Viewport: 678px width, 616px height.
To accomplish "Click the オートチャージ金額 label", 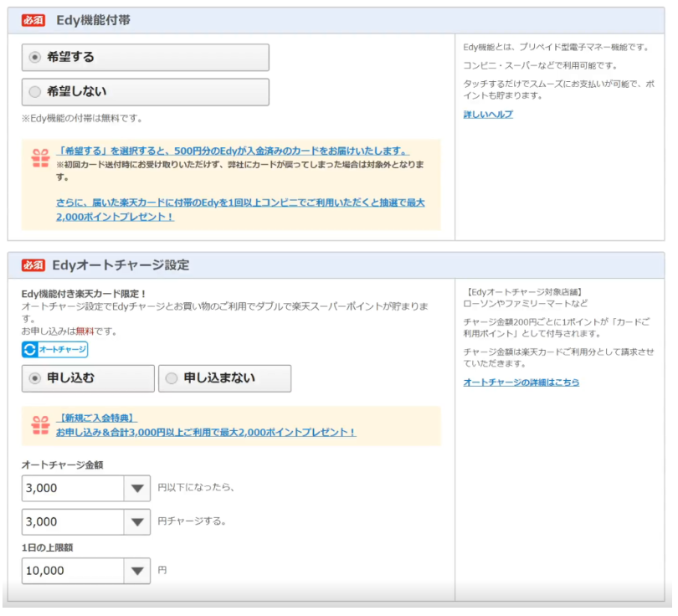I will tap(62, 465).
